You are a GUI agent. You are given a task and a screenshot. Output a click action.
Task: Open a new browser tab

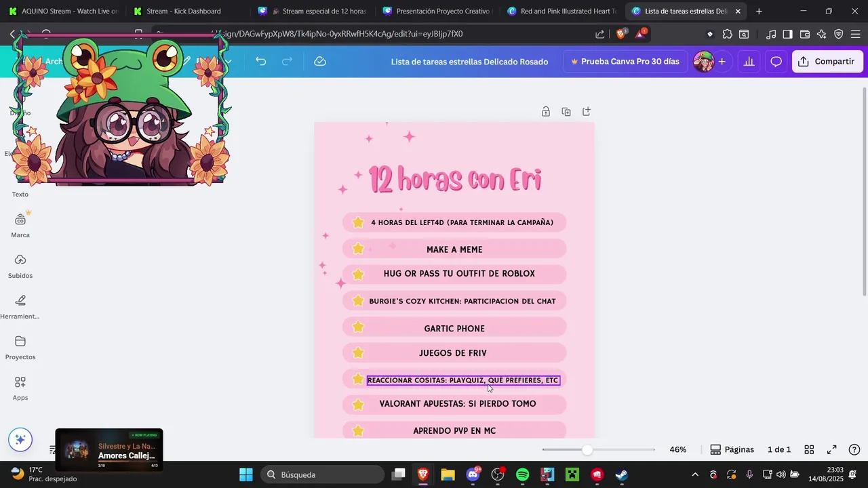coord(759,11)
